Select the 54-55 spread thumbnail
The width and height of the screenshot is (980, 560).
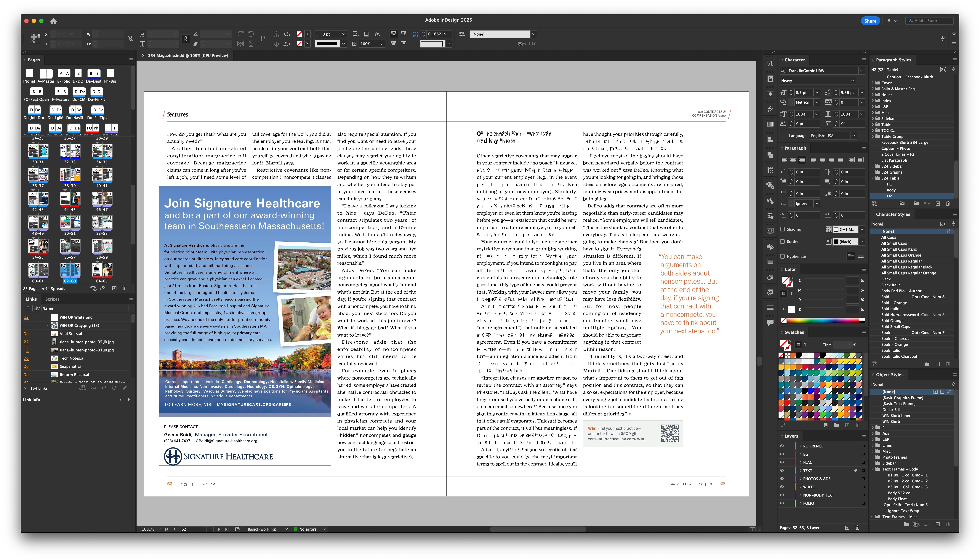38,247
